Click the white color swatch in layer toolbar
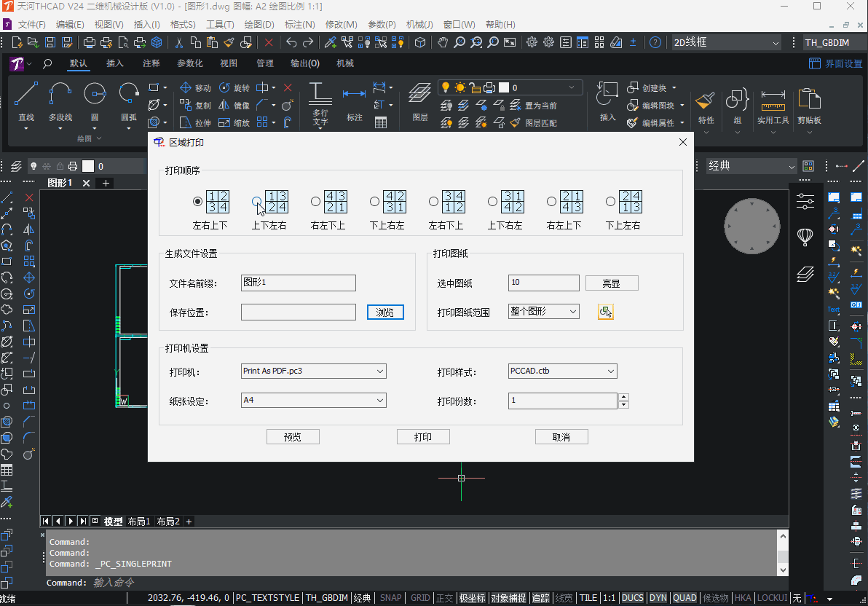 (x=88, y=166)
